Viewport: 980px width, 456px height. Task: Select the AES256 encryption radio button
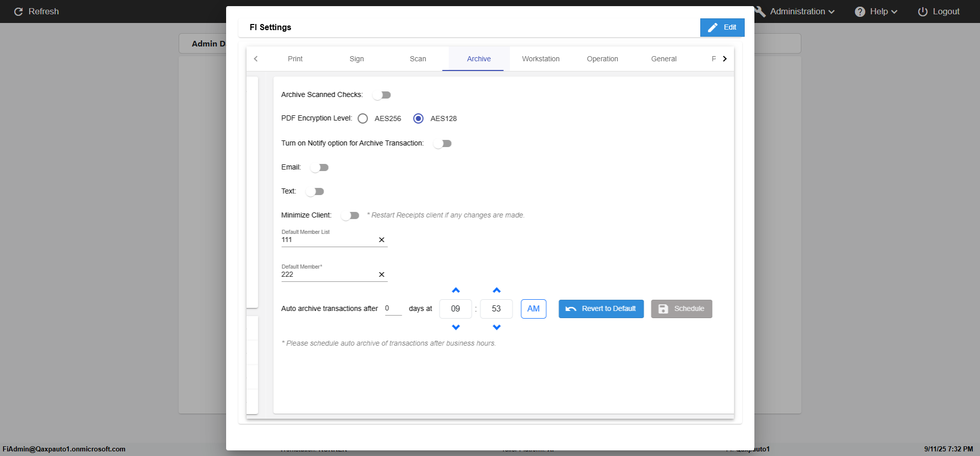click(363, 118)
